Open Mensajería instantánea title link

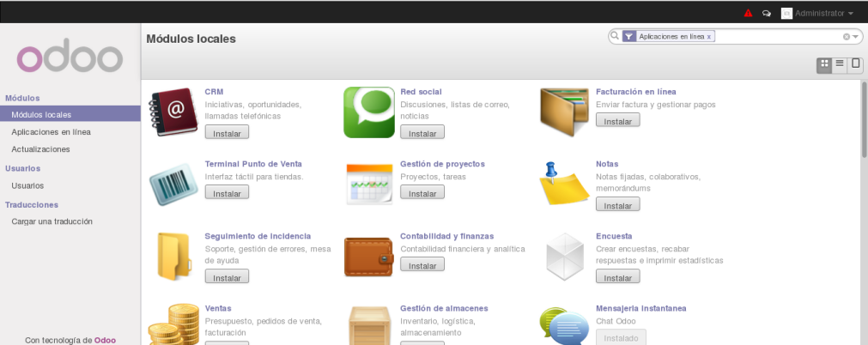(x=641, y=308)
